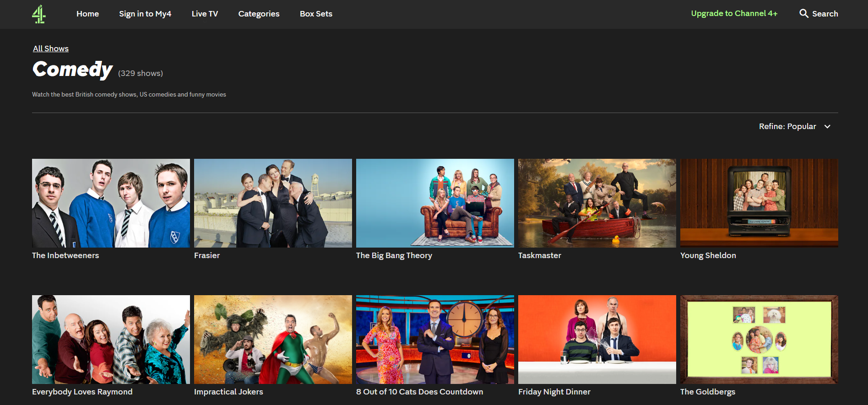Click 8 Out of 10 Cats Does Countdown title
The image size is (868, 405).
coord(420,392)
